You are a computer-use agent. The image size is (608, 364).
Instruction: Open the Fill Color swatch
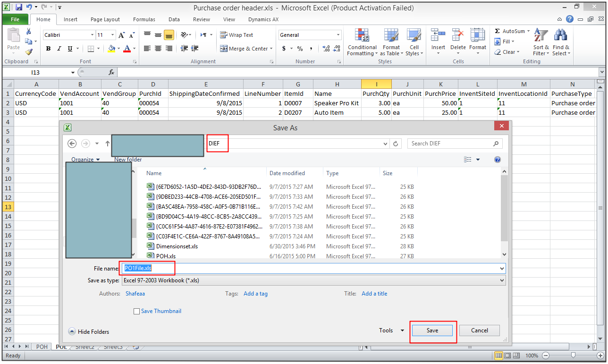[111, 49]
